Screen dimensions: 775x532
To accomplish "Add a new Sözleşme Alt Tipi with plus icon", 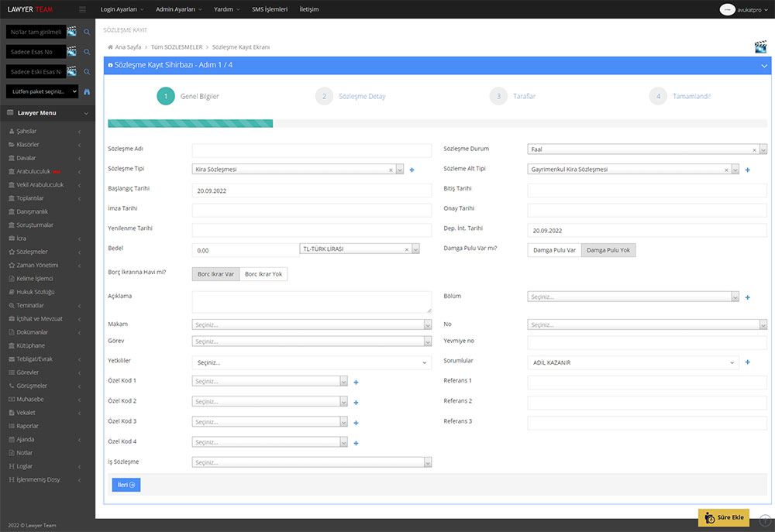I will pos(747,170).
